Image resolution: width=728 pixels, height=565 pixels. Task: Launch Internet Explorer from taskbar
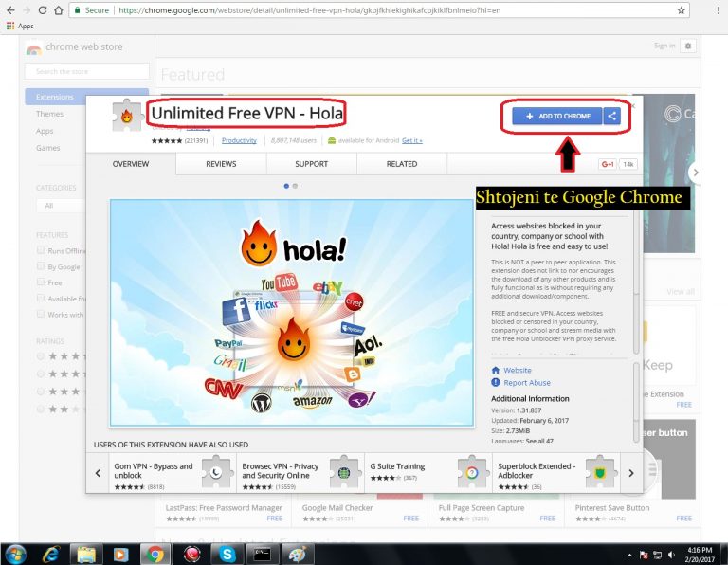click(x=50, y=555)
